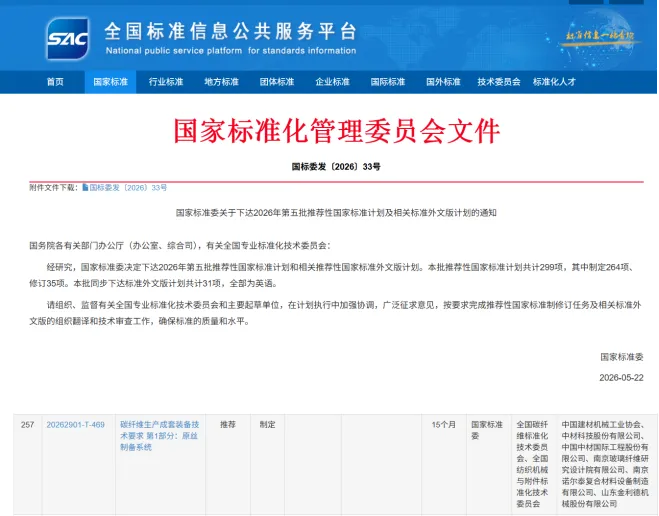
Task: Click the notice title about 2026年第五批
Action: (x=336, y=213)
